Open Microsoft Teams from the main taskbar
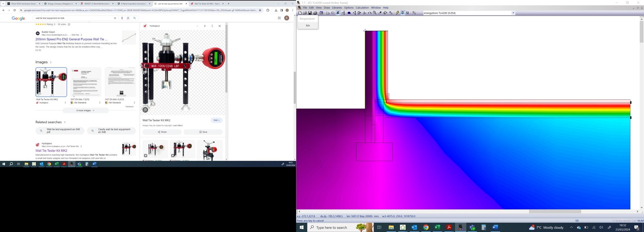 pos(472,227)
